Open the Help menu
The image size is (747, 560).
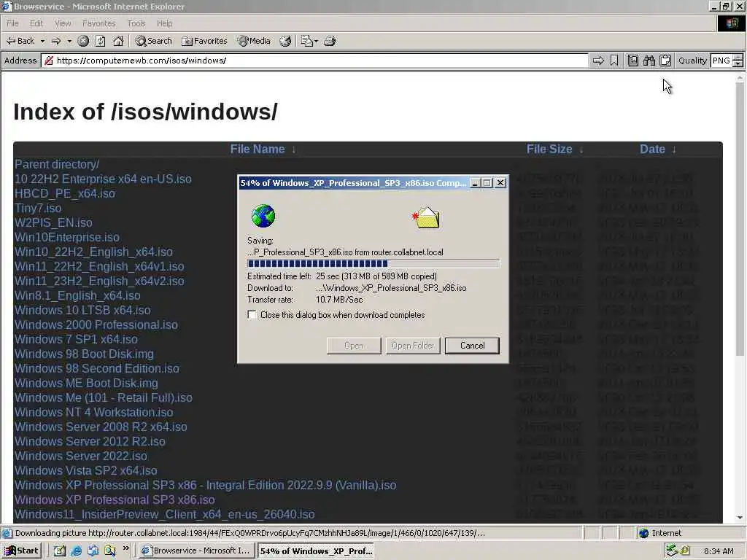click(x=164, y=23)
